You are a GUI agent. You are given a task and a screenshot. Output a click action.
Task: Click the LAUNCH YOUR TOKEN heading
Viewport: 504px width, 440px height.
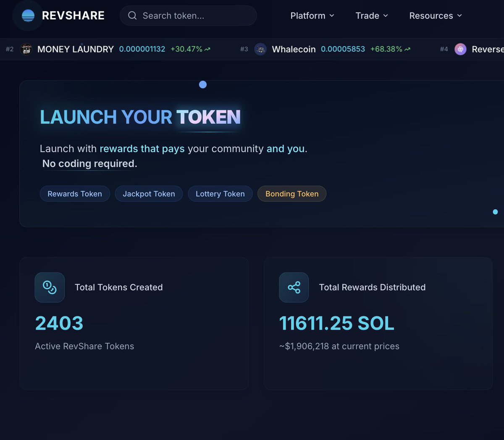pyautogui.click(x=140, y=117)
